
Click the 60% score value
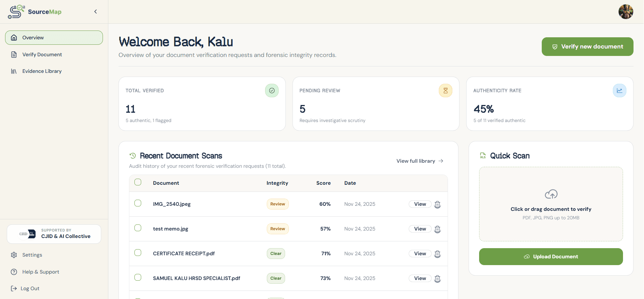(x=325, y=204)
